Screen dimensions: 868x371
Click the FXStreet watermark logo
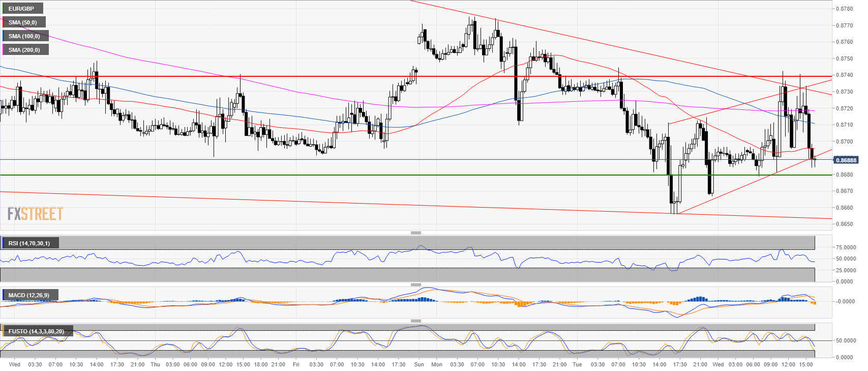[35, 214]
